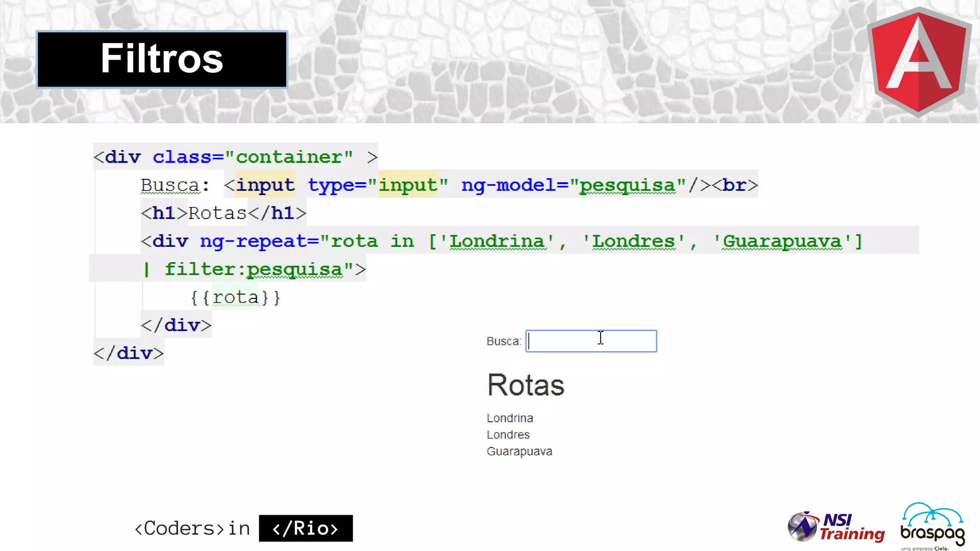Click the Busca label in the preview

[x=503, y=342]
